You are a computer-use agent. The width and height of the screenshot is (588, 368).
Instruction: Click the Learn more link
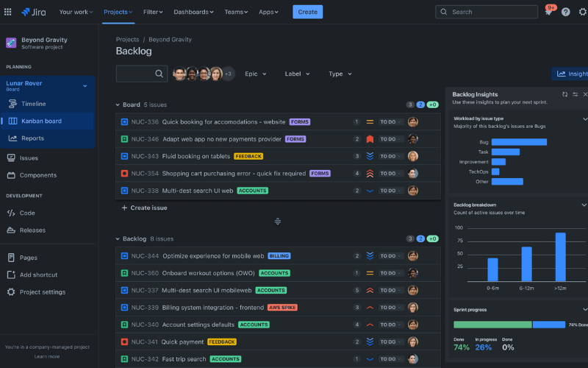tap(47, 356)
